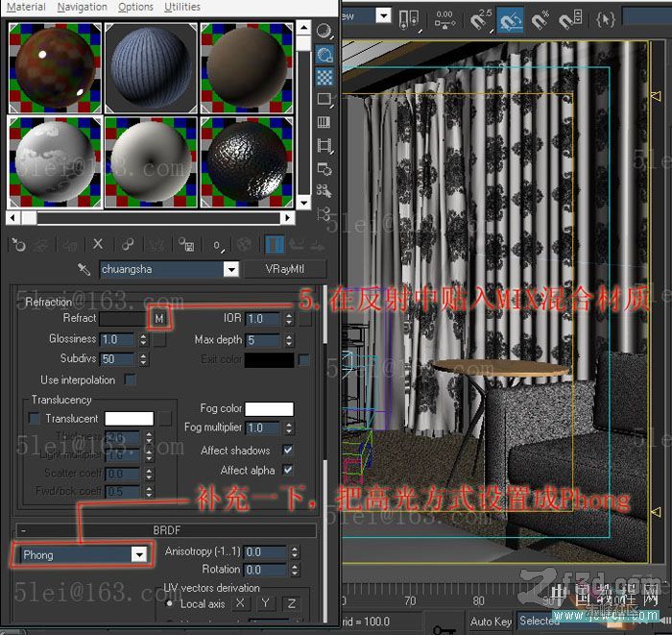Open the chuangsha material name dropdown
The width and height of the screenshot is (672, 635).
(230, 270)
